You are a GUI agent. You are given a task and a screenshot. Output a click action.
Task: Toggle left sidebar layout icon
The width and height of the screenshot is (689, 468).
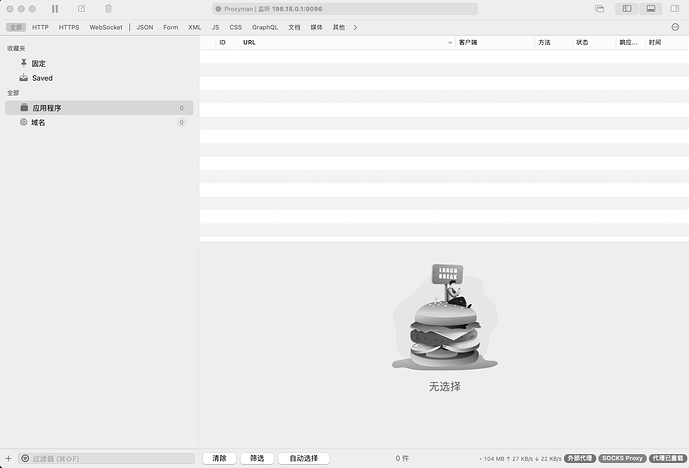627,9
